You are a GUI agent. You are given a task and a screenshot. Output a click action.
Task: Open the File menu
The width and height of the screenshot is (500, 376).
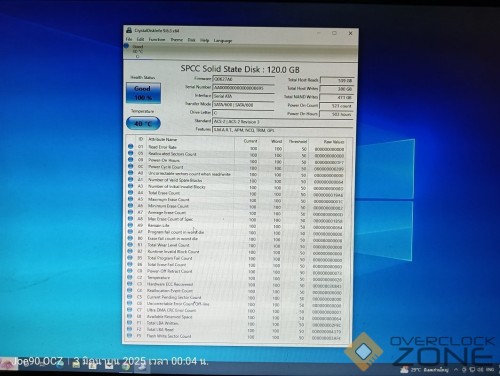tap(129, 39)
